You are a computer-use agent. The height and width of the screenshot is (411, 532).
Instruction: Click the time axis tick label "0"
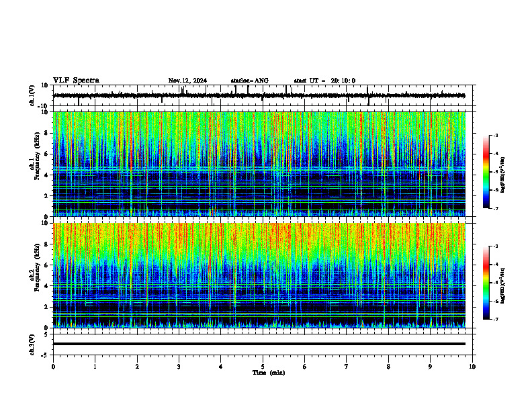coord(53,367)
